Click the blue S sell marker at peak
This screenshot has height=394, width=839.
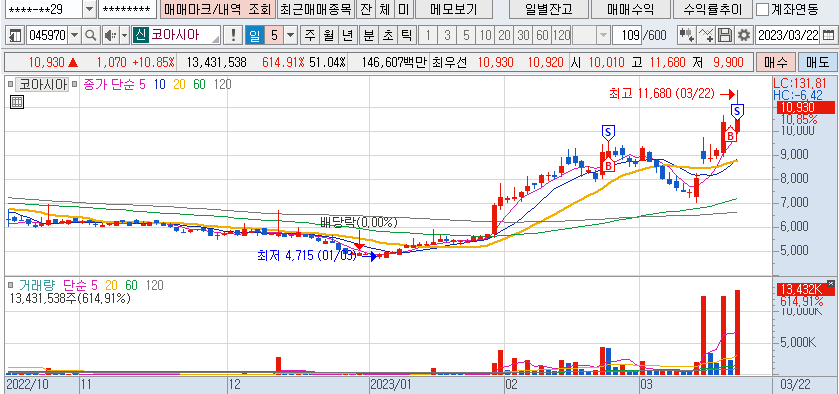pyautogui.click(x=737, y=111)
